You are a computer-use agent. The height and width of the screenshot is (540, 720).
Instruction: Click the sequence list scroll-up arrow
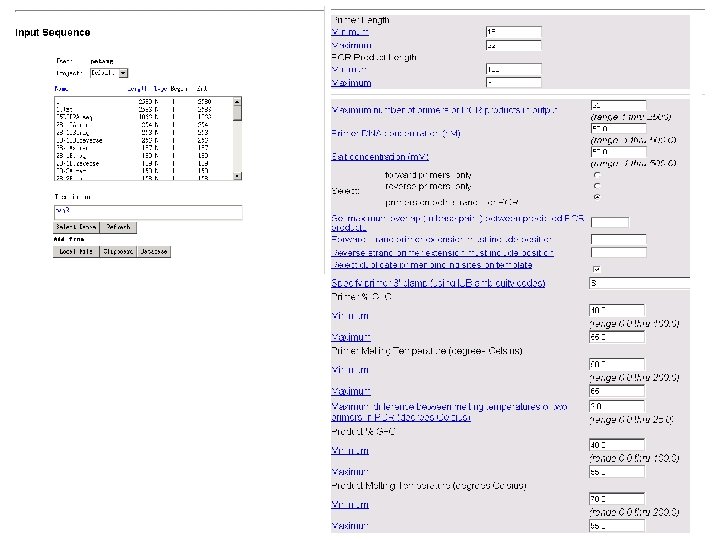pyautogui.click(x=237, y=101)
